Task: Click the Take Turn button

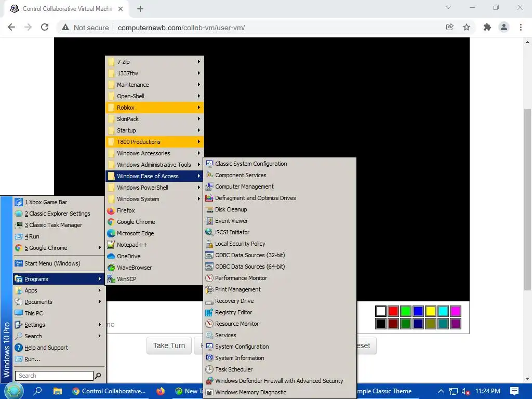Action: point(169,345)
